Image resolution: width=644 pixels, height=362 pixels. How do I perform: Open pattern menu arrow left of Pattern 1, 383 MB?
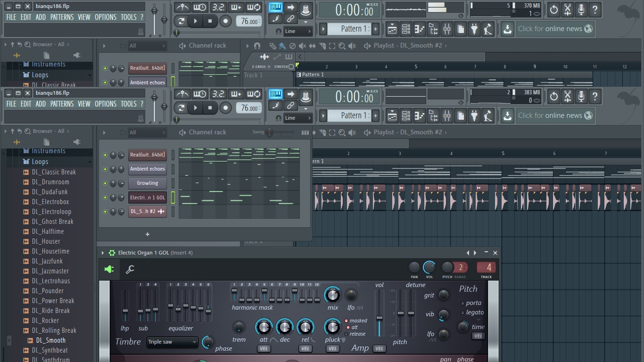click(x=323, y=115)
